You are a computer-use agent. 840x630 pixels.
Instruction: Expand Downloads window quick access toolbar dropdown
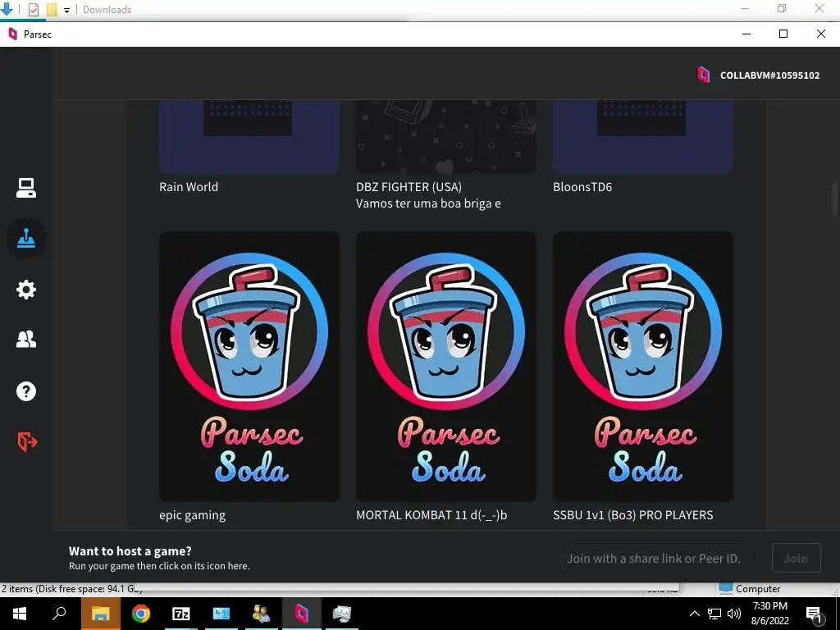coord(67,10)
